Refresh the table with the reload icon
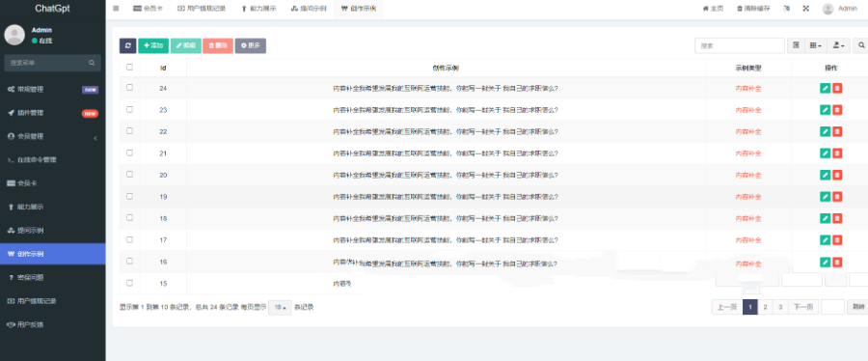This screenshot has height=361, width=868. coord(128,46)
